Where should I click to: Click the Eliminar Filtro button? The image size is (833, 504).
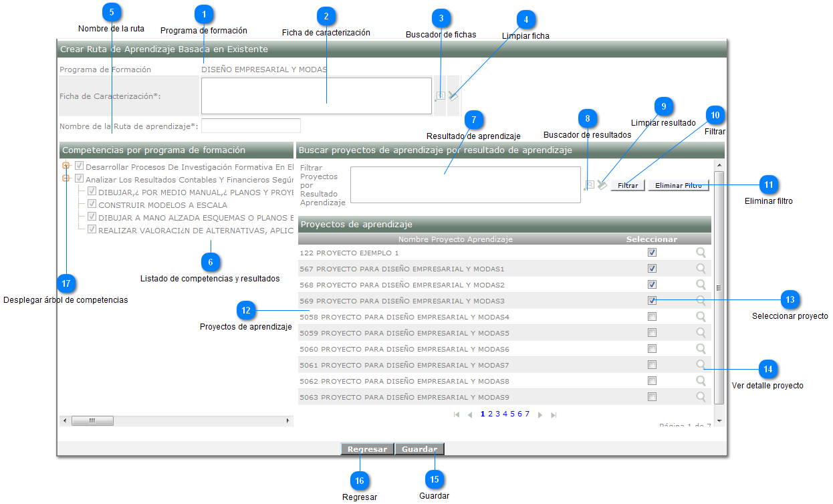(x=679, y=186)
